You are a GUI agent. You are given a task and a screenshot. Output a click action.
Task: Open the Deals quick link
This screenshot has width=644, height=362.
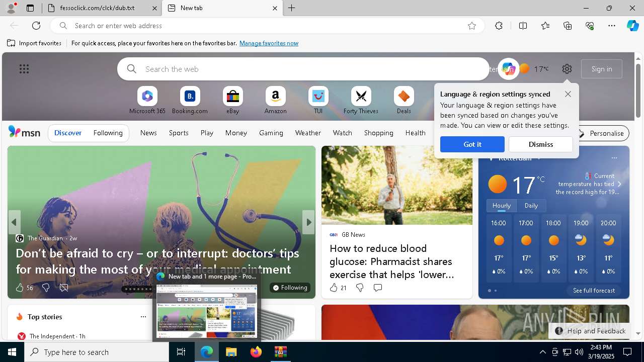pos(404,101)
